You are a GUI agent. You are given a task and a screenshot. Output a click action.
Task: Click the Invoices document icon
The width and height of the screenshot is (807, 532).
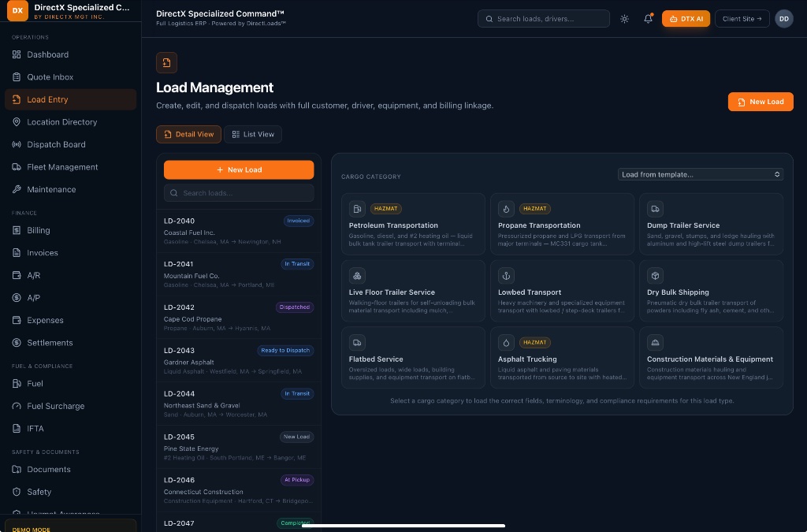(17, 253)
